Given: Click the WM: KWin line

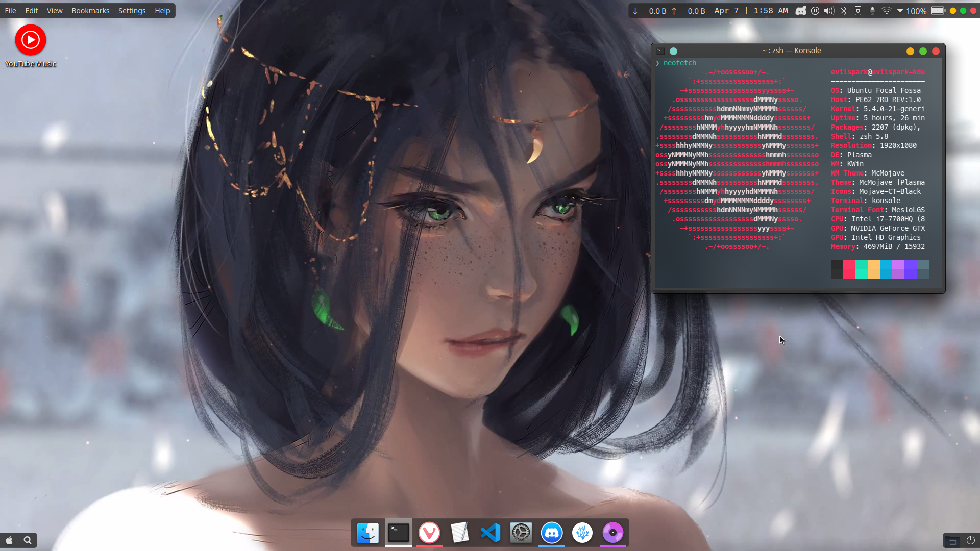Looking at the screenshot, I should coord(847,164).
